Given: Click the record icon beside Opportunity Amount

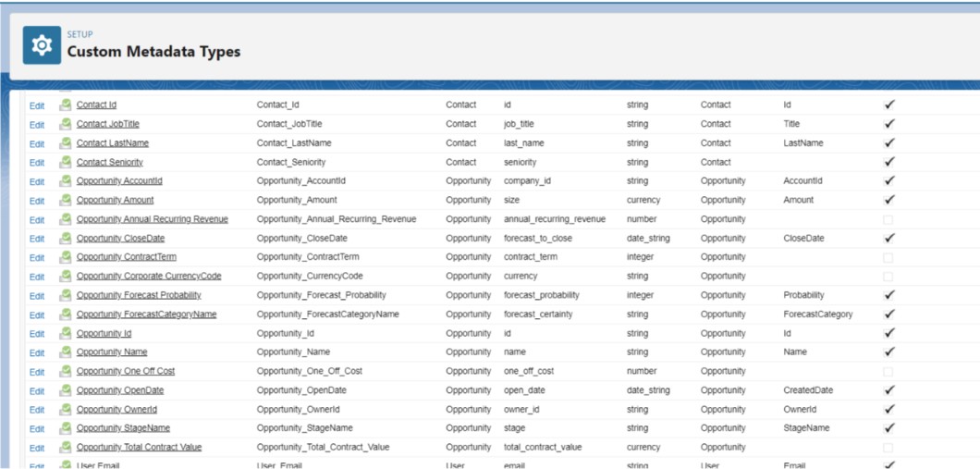Looking at the screenshot, I should [x=66, y=200].
